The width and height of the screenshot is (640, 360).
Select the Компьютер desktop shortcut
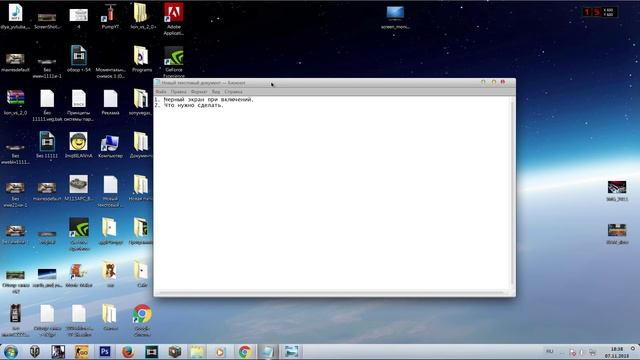click(110, 145)
